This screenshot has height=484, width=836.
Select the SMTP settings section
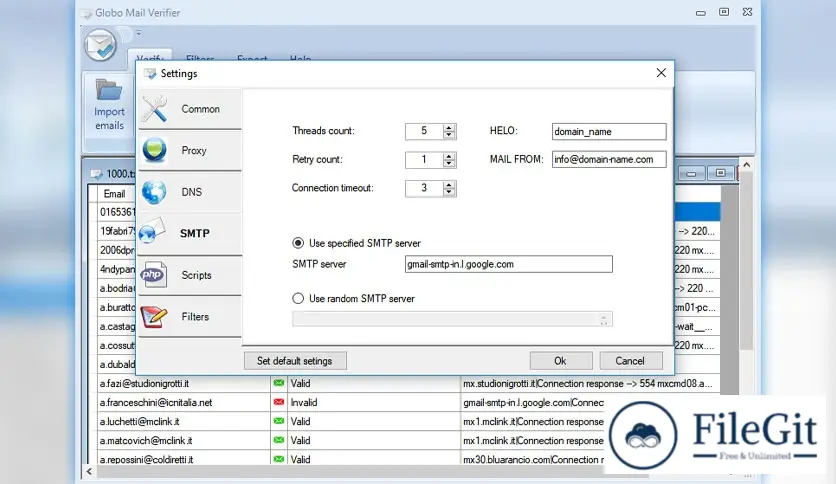tap(190, 233)
